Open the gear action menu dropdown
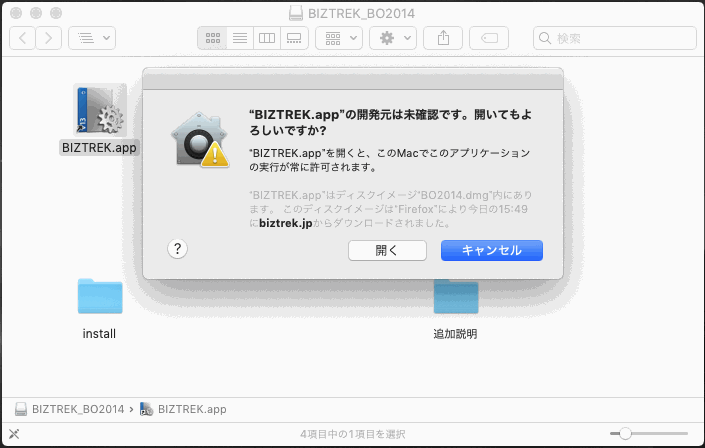 (x=393, y=38)
